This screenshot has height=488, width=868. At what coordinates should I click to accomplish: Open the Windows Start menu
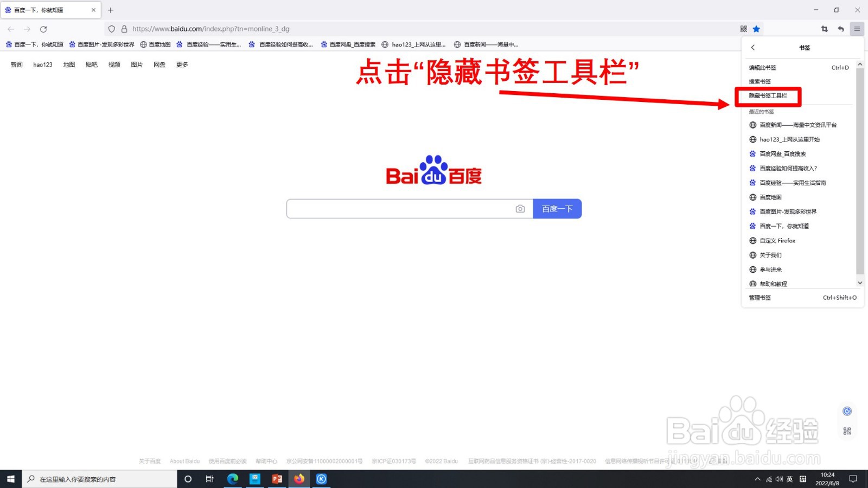click(10, 479)
